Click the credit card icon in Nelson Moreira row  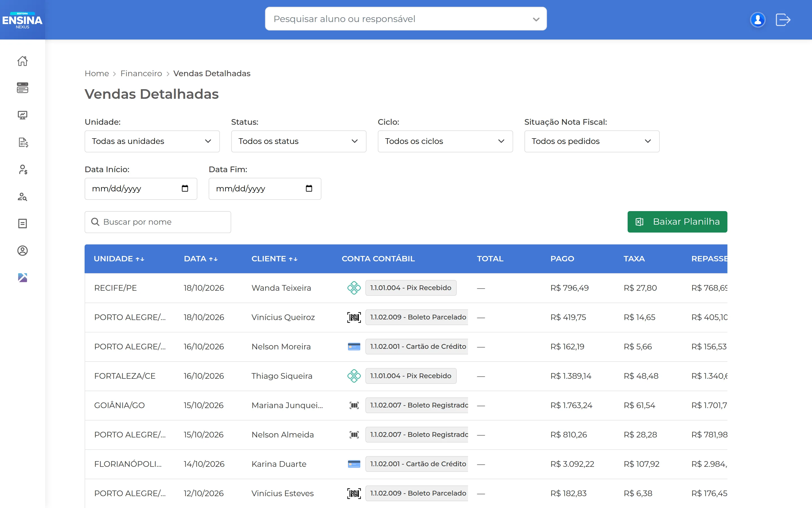pyautogui.click(x=354, y=346)
